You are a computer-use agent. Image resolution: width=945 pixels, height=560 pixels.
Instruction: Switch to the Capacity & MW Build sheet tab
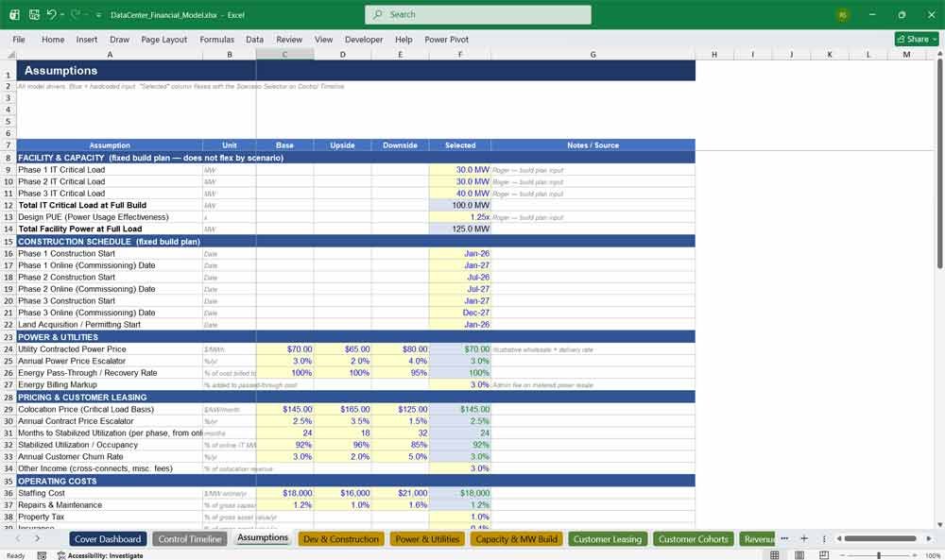(517, 539)
